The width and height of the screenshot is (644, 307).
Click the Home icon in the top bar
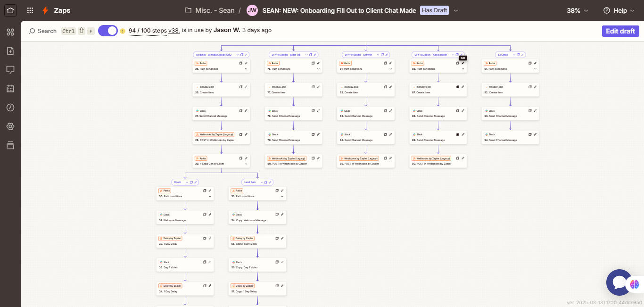point(10,10)
